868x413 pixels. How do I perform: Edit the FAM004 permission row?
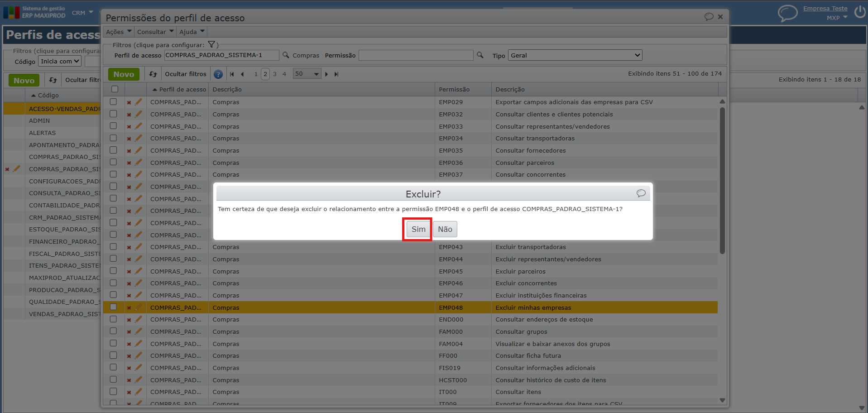pos(138,344)
